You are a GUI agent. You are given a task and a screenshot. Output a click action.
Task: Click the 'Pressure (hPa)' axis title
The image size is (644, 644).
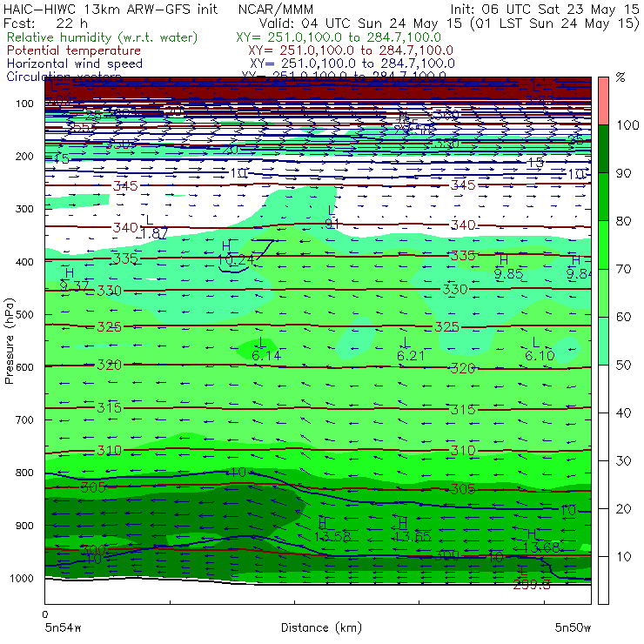pyautogui.click(x=9, y=341)
